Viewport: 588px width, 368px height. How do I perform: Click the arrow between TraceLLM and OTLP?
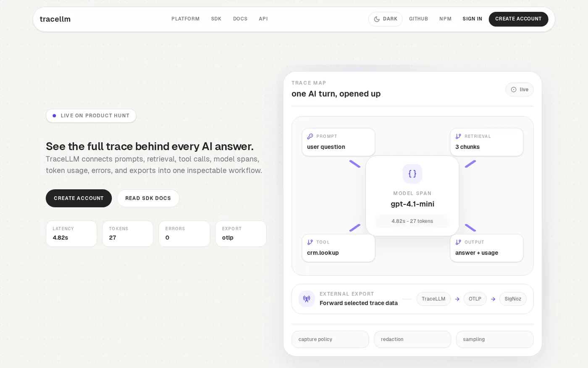457,299
